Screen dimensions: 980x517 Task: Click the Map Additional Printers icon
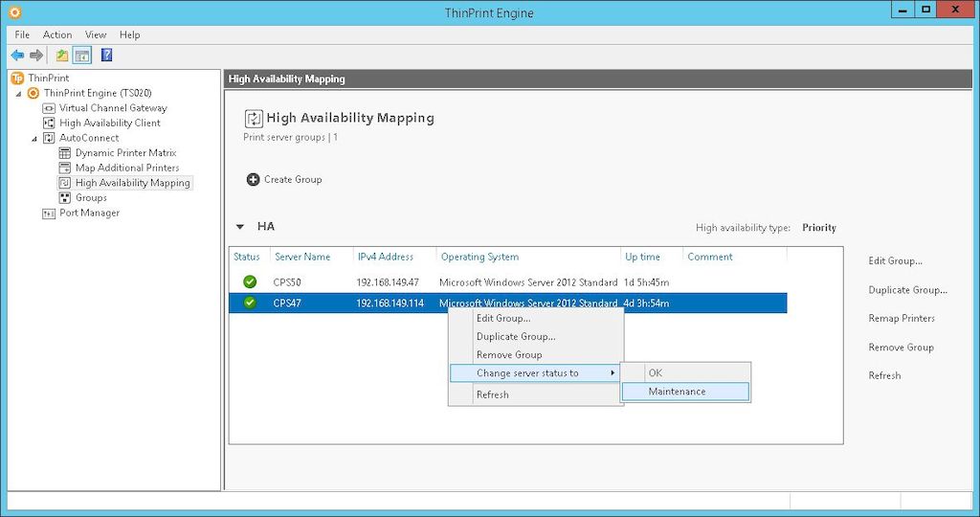pyautogui.click(x=64, y=169)
